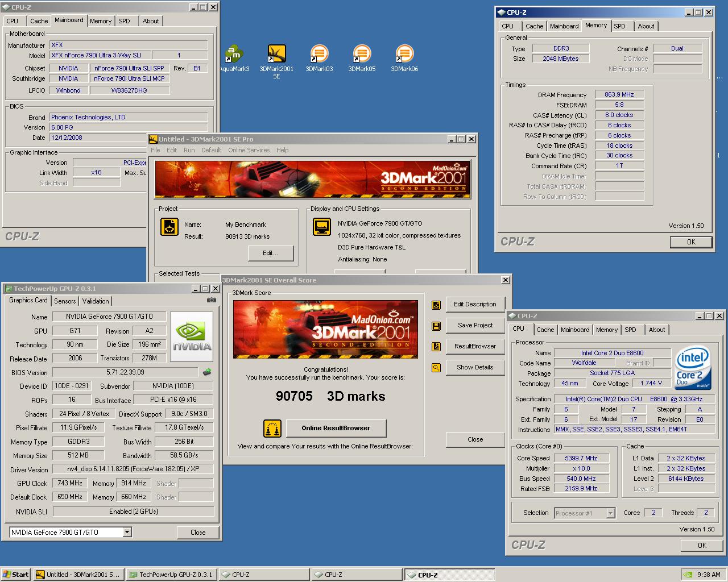This screenshot has width=728, height=582.
Task: Switch to Cache tab in Mainboard CPU-Z window
Action: [39, 21]
